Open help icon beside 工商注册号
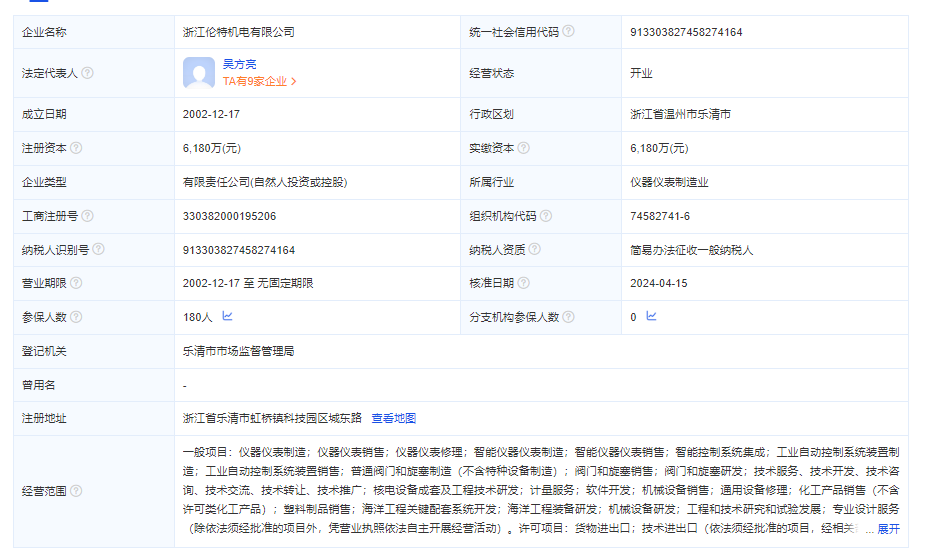 point(87,216)
